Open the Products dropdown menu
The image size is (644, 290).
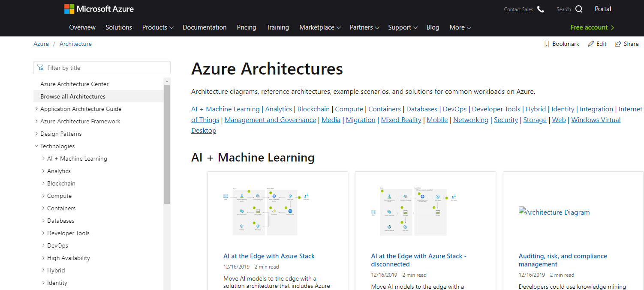click(158, 27)
